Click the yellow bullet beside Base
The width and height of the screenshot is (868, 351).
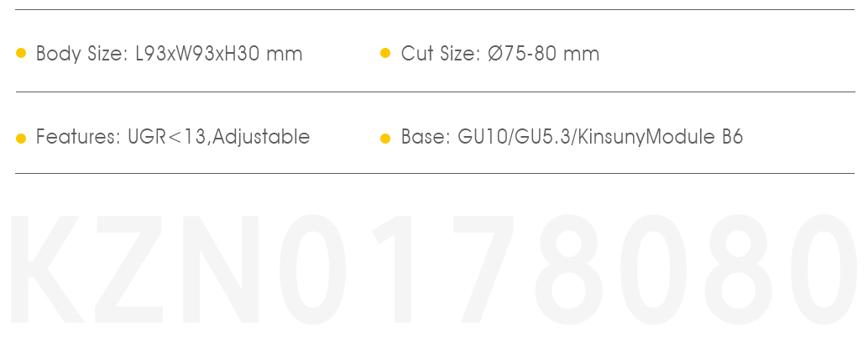click(x=385, y=139)
